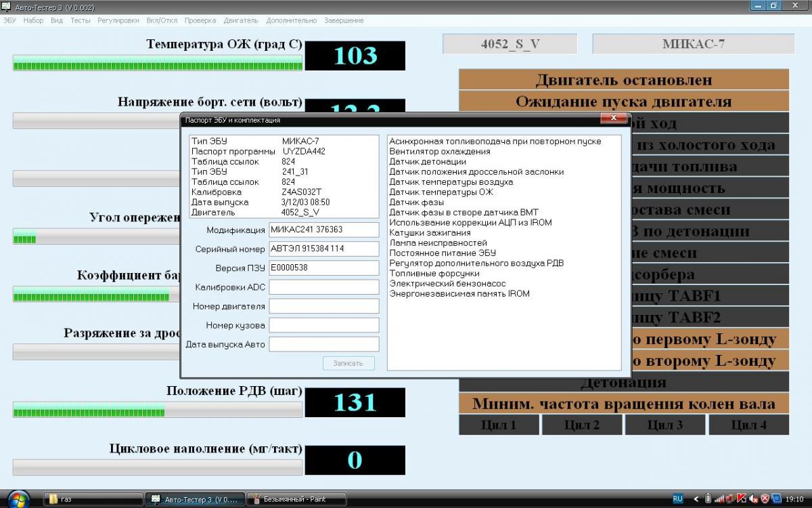Click the Серийный номер input field
This screenshot has width=812, height=508.
(x=324, y=249)
